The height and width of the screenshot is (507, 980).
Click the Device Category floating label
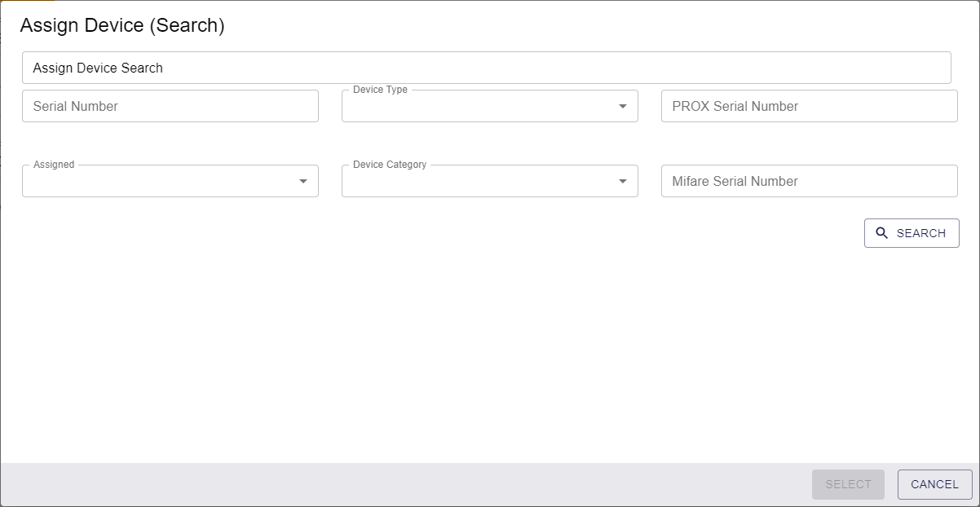pyautogui.click(x=390, y=165)
